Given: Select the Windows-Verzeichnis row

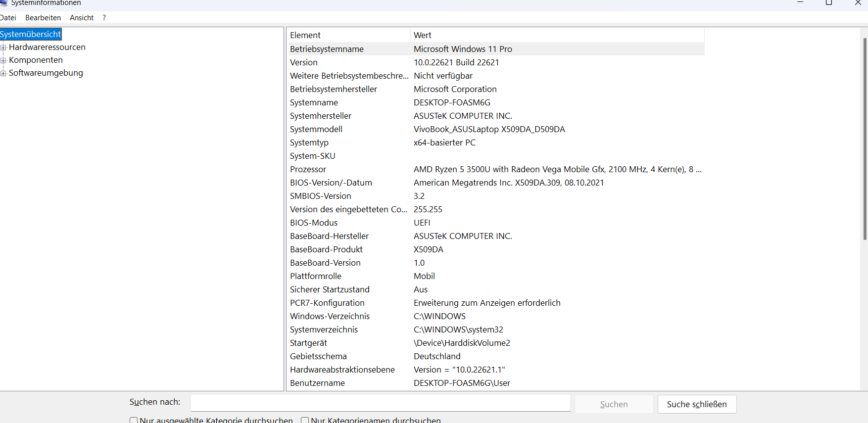Looking at the screenshot, I should 496,316.
